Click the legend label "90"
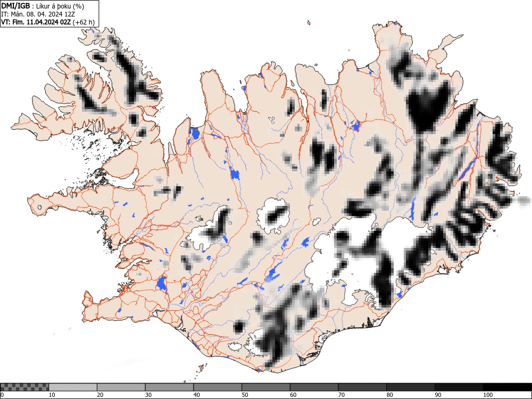 (x=438, y=395)
